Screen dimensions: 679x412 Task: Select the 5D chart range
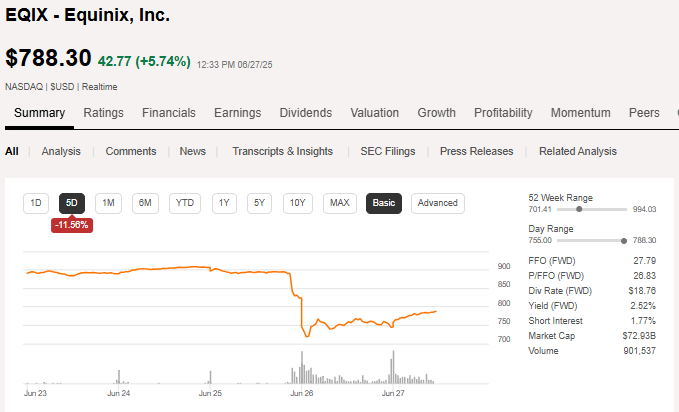coord(72,203)
